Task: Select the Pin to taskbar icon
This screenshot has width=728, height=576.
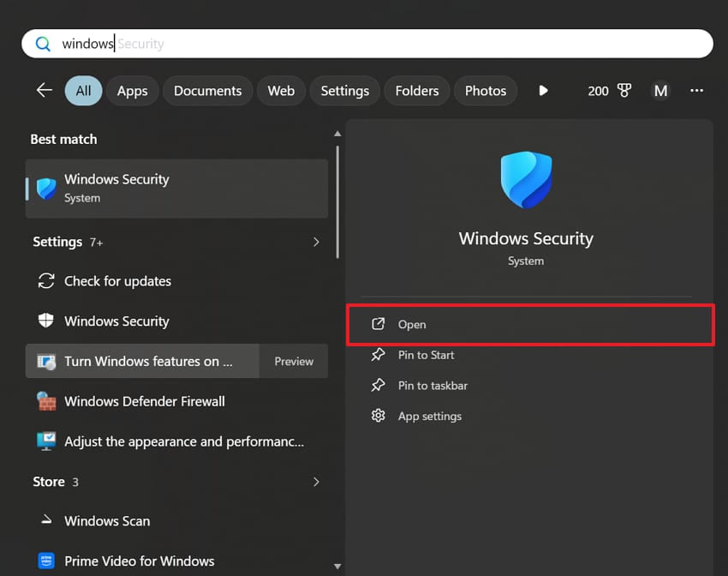Action: tap(379, 386)
